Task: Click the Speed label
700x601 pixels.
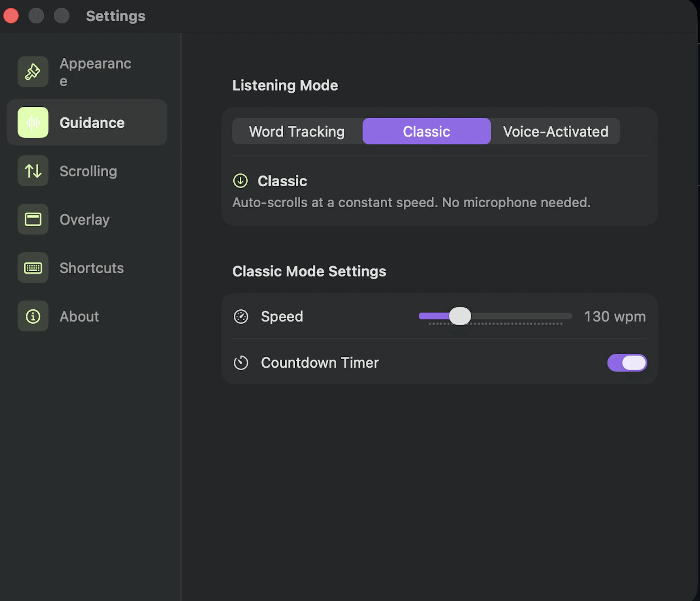Action: 282,316
